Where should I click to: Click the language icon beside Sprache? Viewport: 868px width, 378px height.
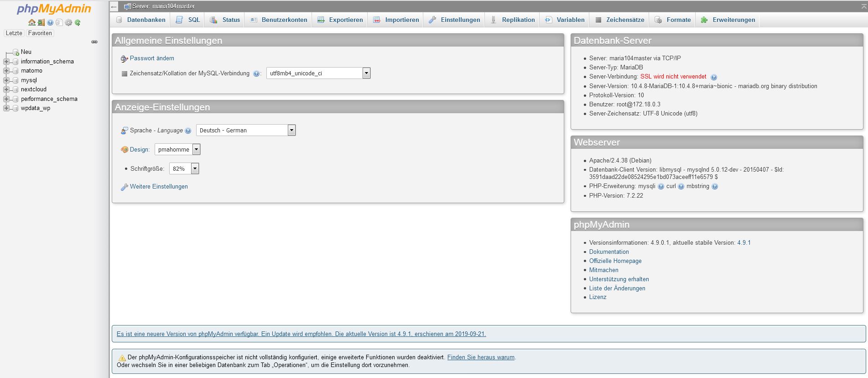point(124,131)
